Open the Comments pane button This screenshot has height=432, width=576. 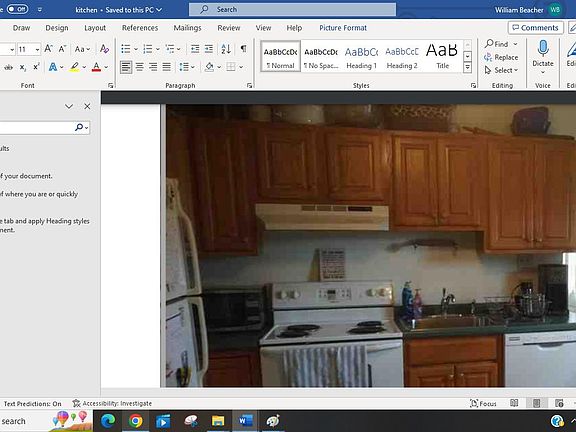click(x=536, y=28)
